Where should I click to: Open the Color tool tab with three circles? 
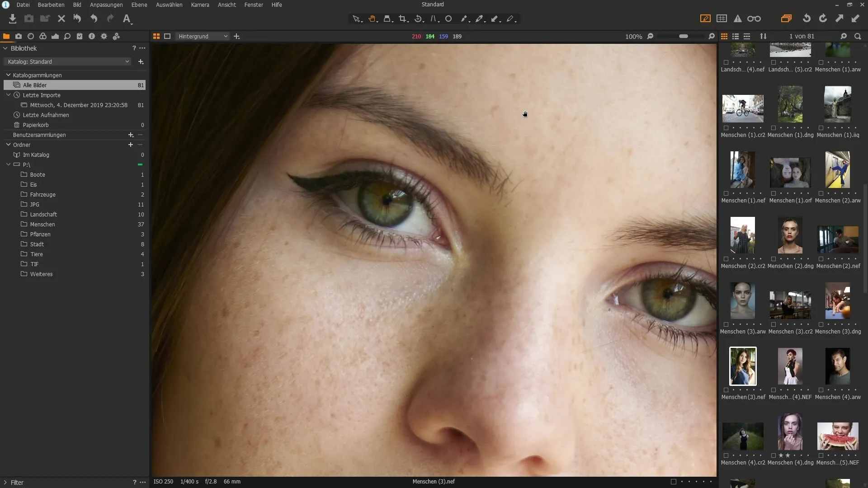coord(43,36)
